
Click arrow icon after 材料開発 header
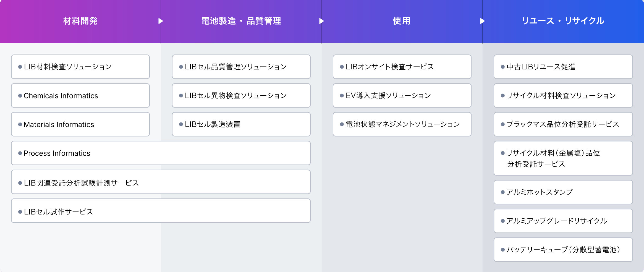point(161,21)
